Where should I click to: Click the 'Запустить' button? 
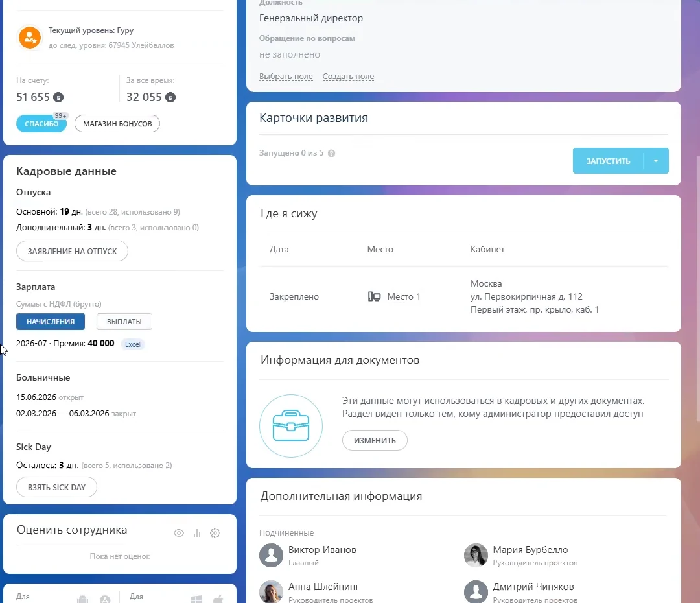coord(608,161)
